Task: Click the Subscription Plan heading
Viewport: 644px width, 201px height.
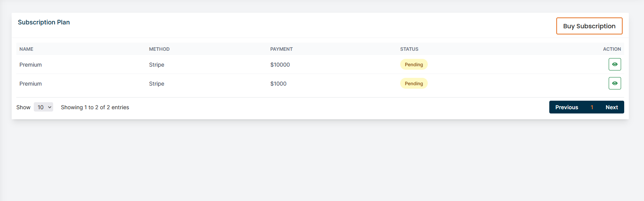Action: pyautogui.click(x=44, y=22)
